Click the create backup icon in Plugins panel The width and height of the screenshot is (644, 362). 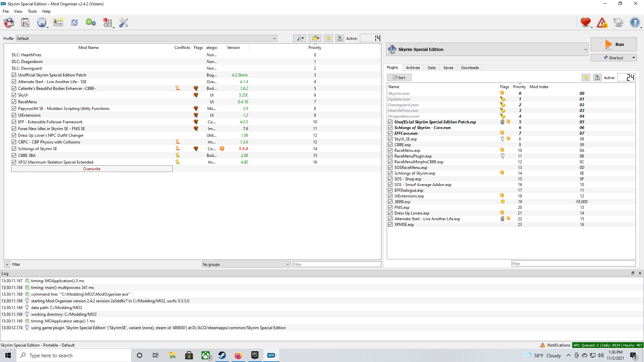pyautogui.click(x=597, y=77)
